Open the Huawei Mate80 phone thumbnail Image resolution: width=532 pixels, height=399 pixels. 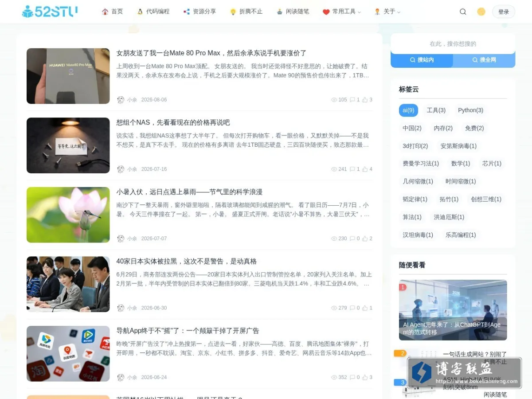tap(68, 76)
